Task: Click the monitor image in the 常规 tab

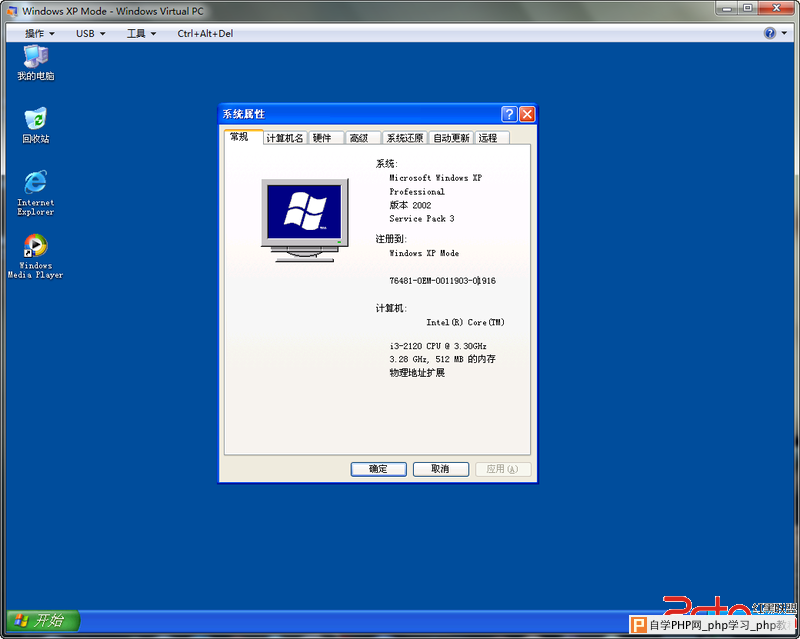Action: point(305,220)
